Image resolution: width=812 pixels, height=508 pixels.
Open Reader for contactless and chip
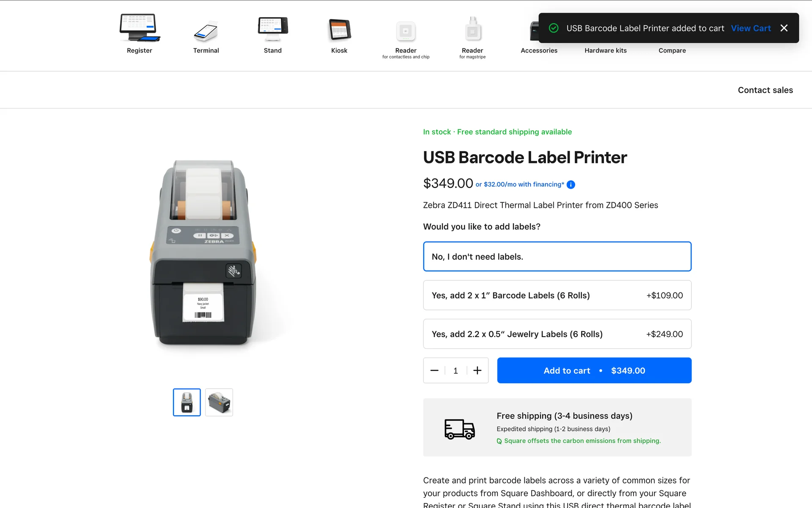pos(406,31)
